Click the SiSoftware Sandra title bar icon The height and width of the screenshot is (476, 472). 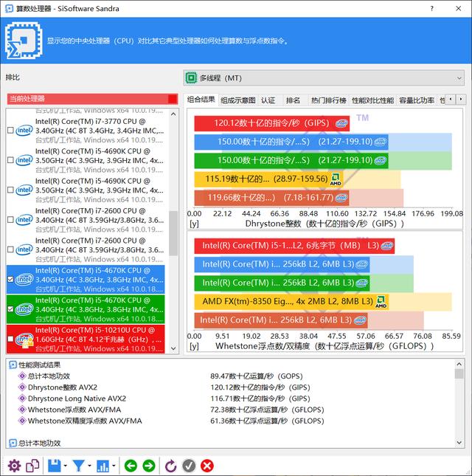[x=10, y=9]
